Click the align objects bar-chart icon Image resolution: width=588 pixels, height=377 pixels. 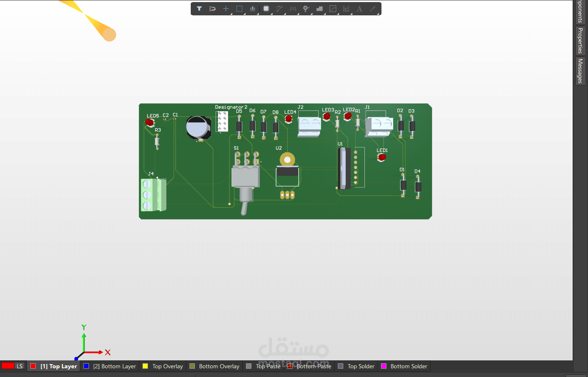pos(253,9)
